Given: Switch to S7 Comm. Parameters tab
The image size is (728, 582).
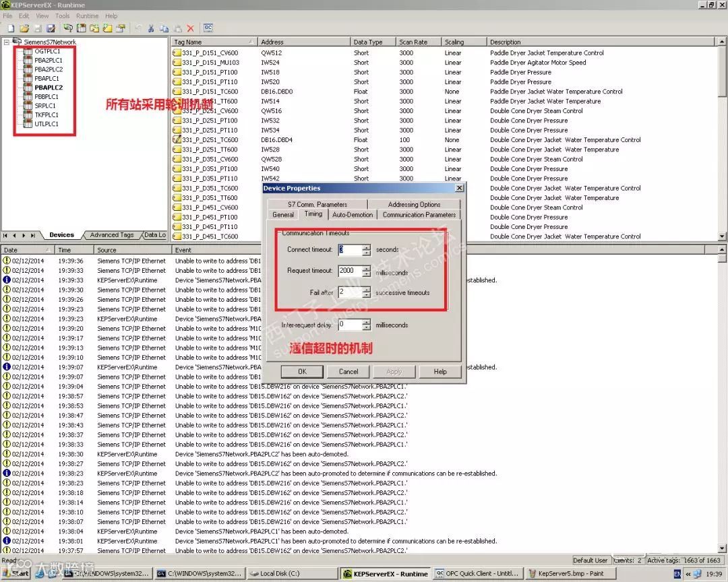Looking at the screenshot, I should tap(317, 204).
